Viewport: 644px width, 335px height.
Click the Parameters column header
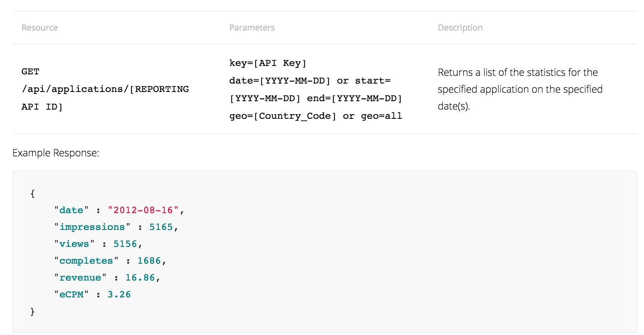point(252,28)
